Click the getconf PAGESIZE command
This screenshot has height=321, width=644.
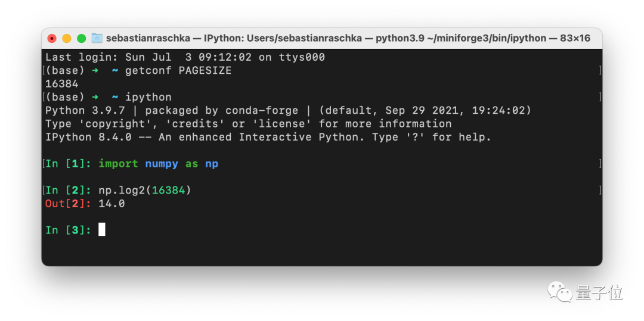(178, 71)
